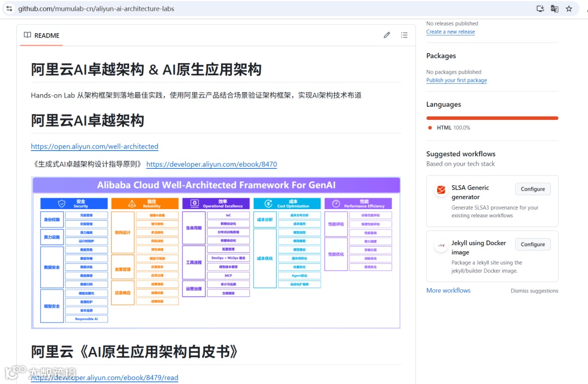Open Publish your first package link
The width and height of the screenshot is (588, 384).
pyautogui.click(x=456, y=80)
